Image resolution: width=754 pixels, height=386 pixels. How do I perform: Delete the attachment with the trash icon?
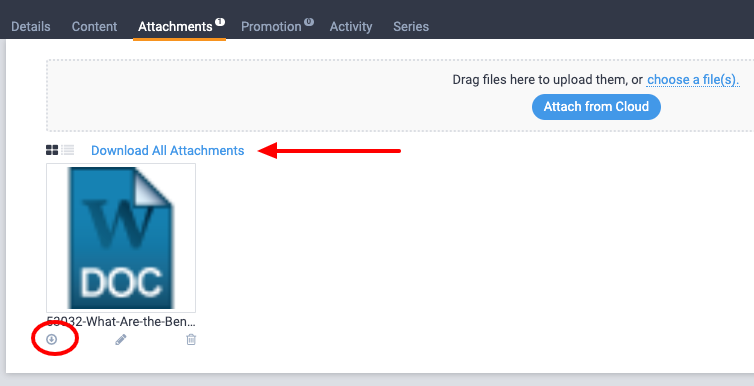[191, 340]
